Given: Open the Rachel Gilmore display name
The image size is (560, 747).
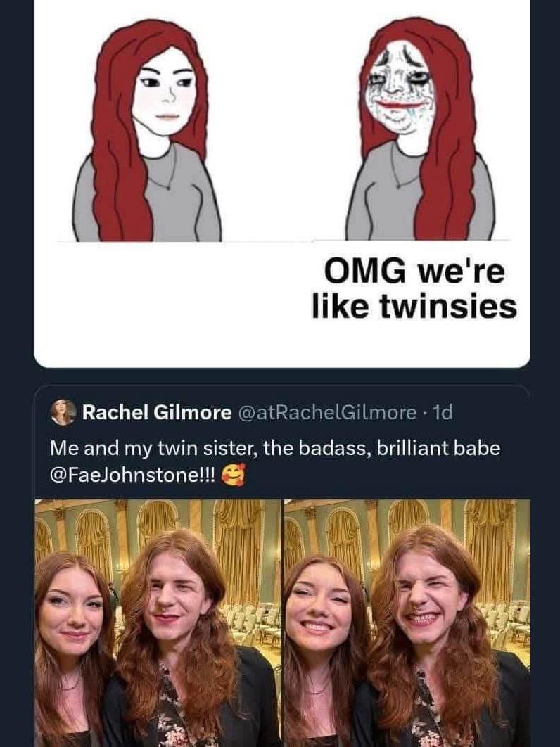Looking at the screenshot, I should click(156, 412).
